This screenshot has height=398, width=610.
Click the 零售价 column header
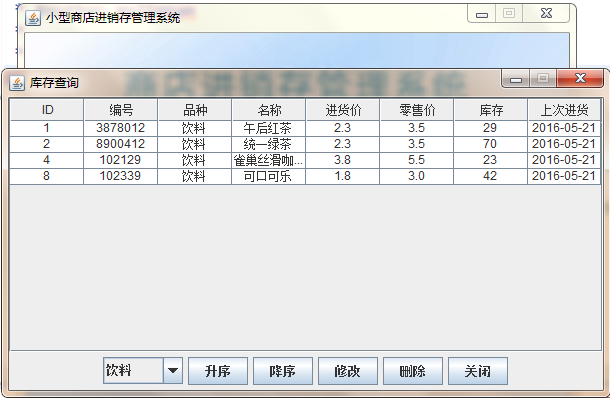pos(416,110)
